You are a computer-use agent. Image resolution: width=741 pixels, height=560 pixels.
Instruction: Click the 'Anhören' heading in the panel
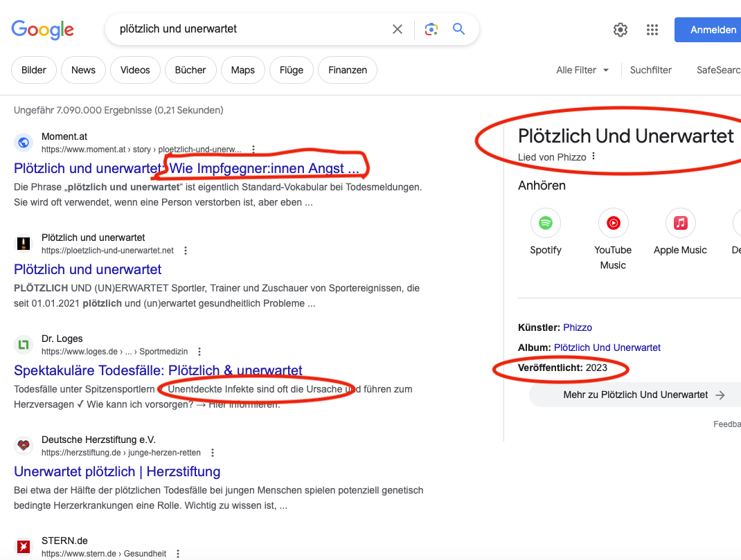[x=542, y=185]
